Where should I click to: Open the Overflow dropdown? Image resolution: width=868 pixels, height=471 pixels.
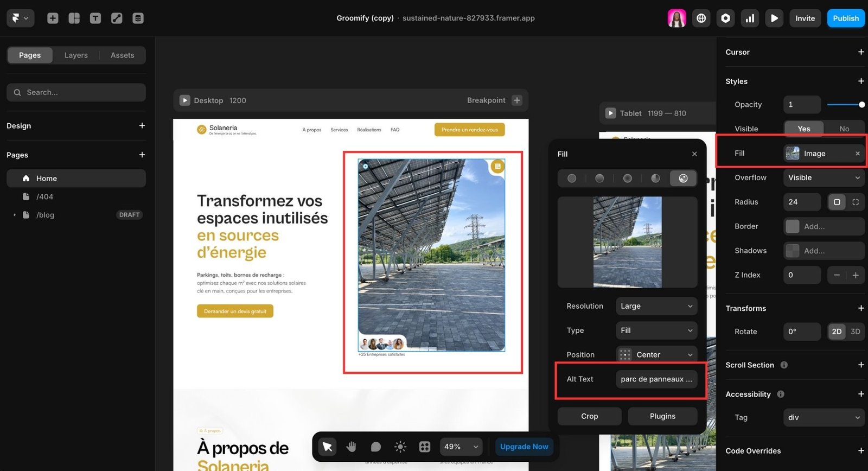[x=823, y=177]
